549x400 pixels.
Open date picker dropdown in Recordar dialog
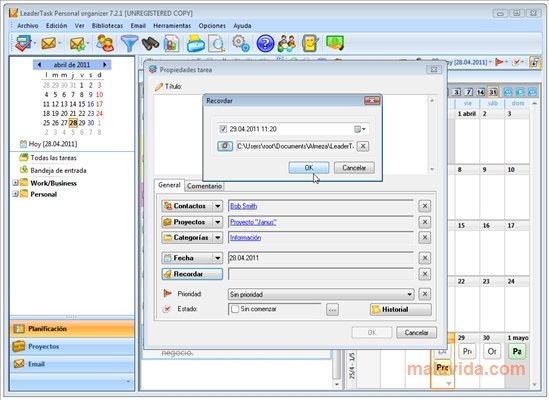coord(360,129)
